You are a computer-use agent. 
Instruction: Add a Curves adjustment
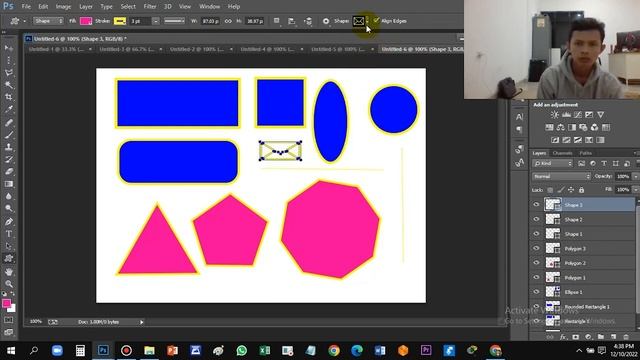[x=578, y=115]
